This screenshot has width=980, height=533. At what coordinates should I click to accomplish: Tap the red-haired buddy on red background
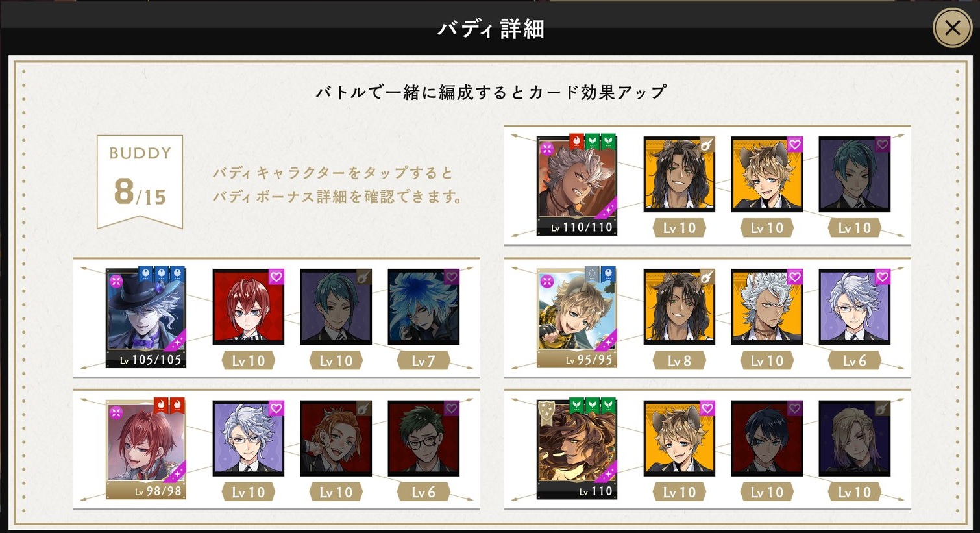point(249,306)
